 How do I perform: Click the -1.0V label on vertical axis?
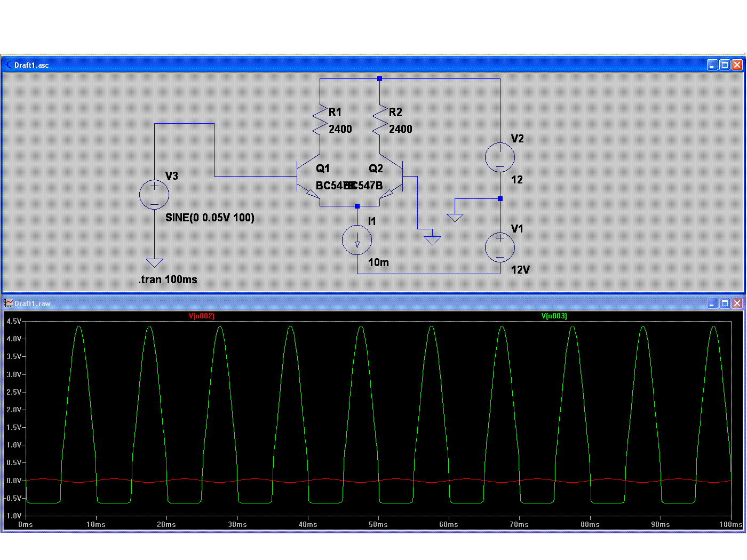13,516
